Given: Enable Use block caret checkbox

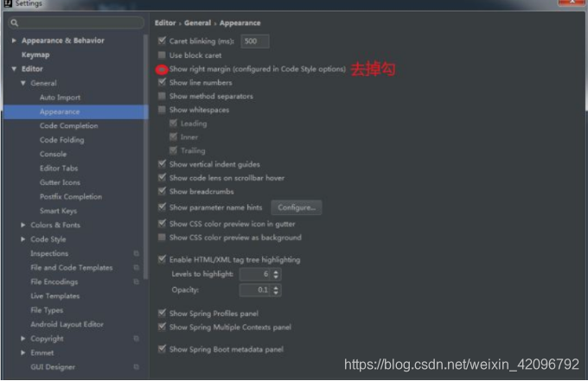Looking at the screenshot, I should (162, 55).
